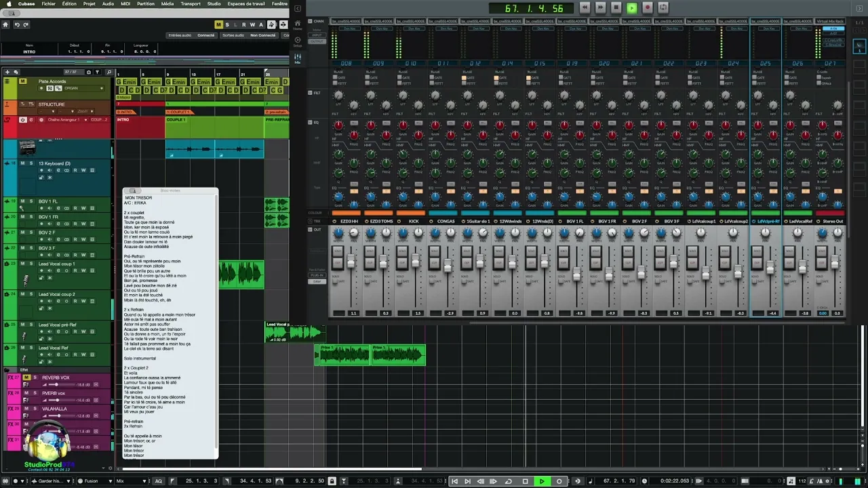Fast forward in the mix rack transport
The image size is (868, 488).
600,7
